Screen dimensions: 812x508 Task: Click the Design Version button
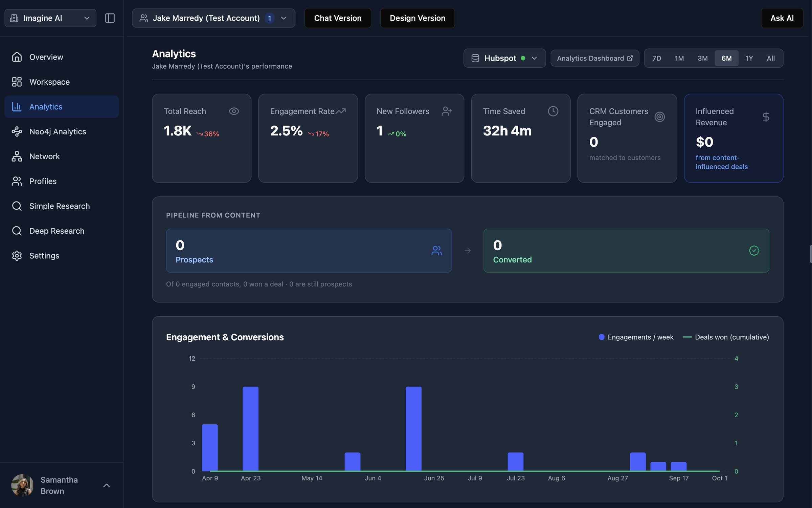pyautogui.click(x=418, y=18)
